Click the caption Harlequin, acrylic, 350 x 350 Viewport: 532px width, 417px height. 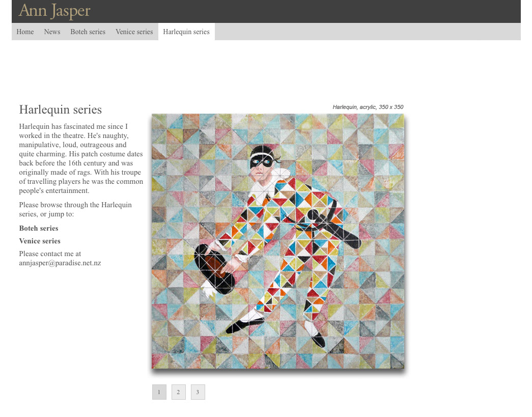click(368, 107)
